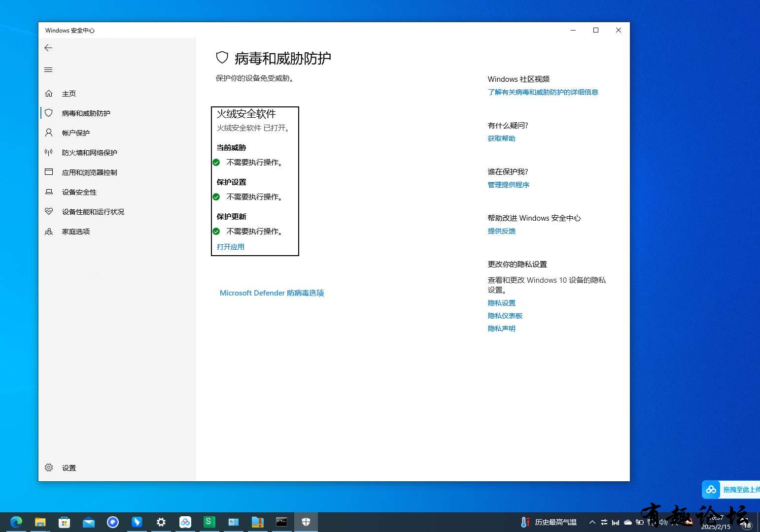Screen dimensions: 760x532
Task: Click the remote desktop style taskbar icon
Action: pyautogui.click(x=234, y=522)
